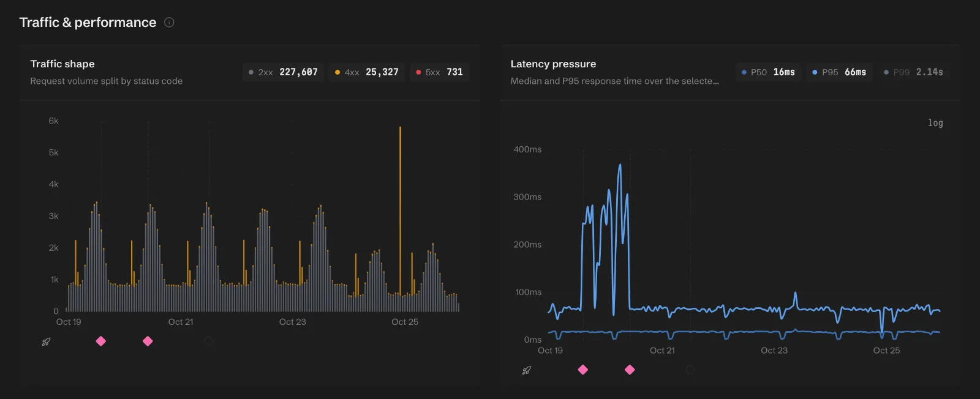Viewport: 980px width, 399px height.
Task: Click the highest P95 latency peak above 300ms
Action: (x=620, y=165)
